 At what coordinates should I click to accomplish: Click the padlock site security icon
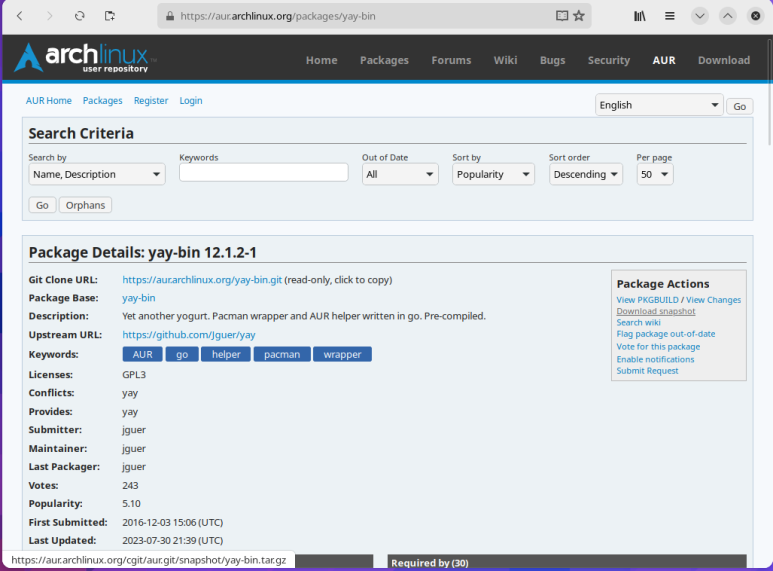pos(170,16)
